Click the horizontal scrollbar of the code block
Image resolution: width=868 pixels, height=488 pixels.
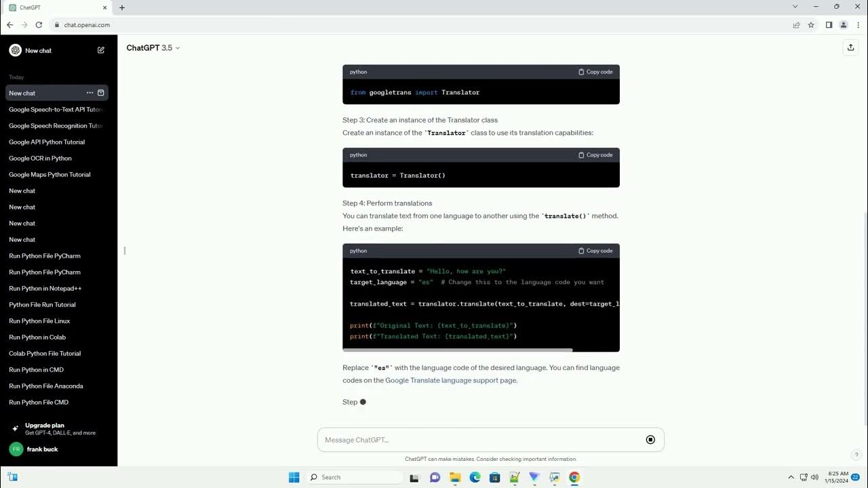click(458, 350)
